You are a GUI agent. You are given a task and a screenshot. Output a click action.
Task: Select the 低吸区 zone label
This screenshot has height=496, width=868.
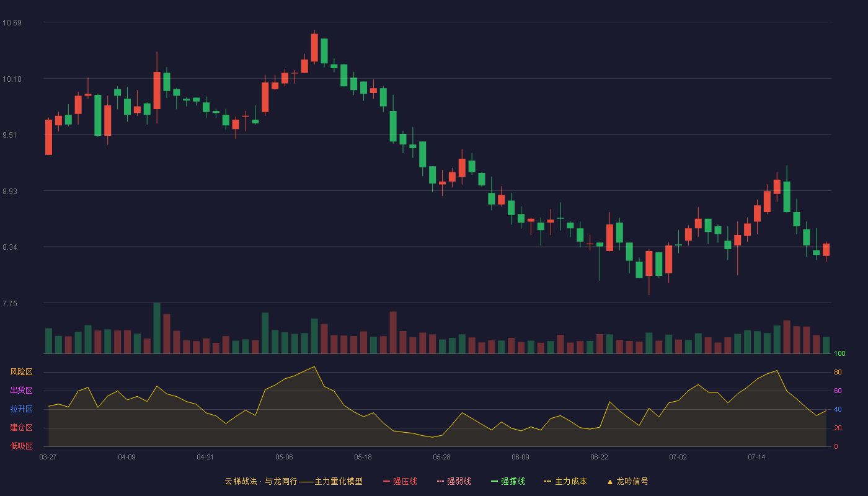[x=21, y=446]
